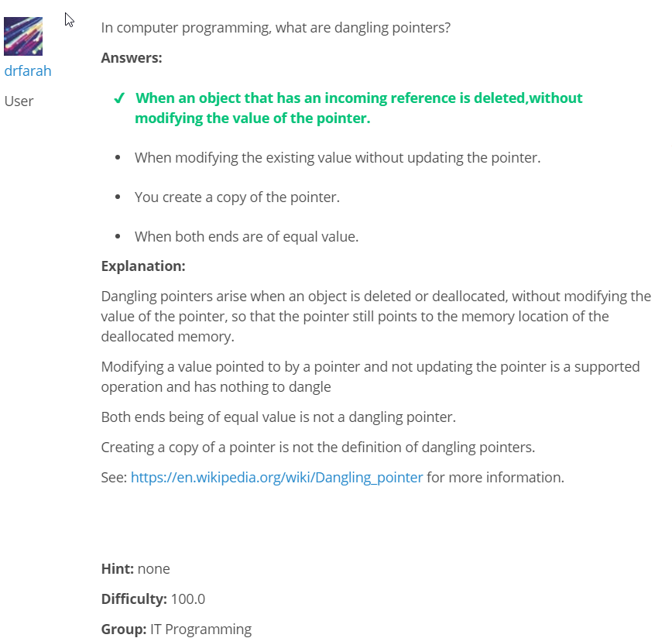Select the correct answer about deleted objects
Screen dimensions: 672x638
click(x=358, y=108)
